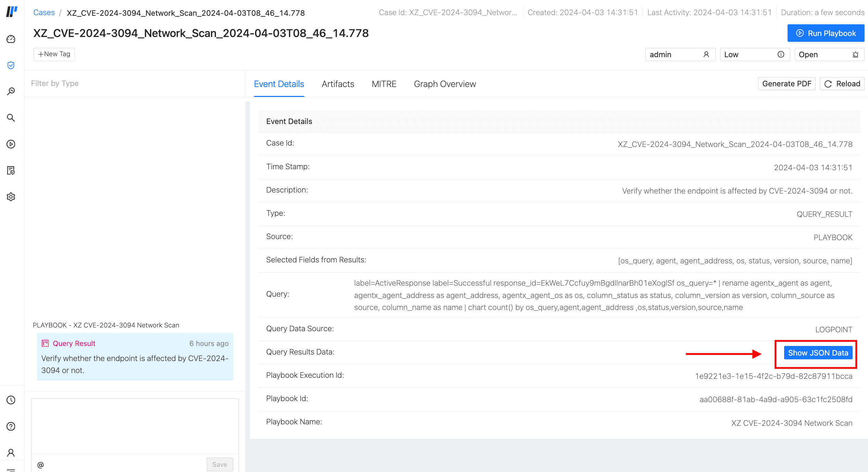868x472 pixels.
Task: Open the investigation magnifier icon in sidebar
Action: [11, 91]
